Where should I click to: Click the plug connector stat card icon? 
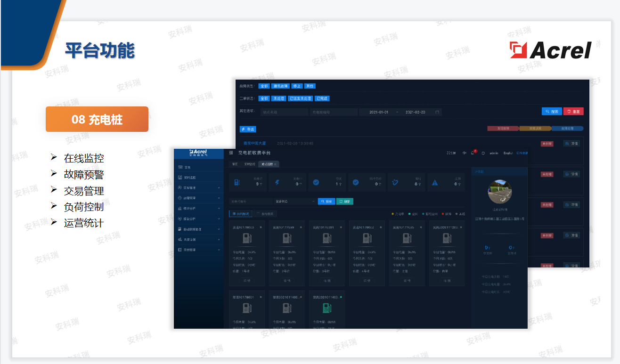[x=395, y=182]
